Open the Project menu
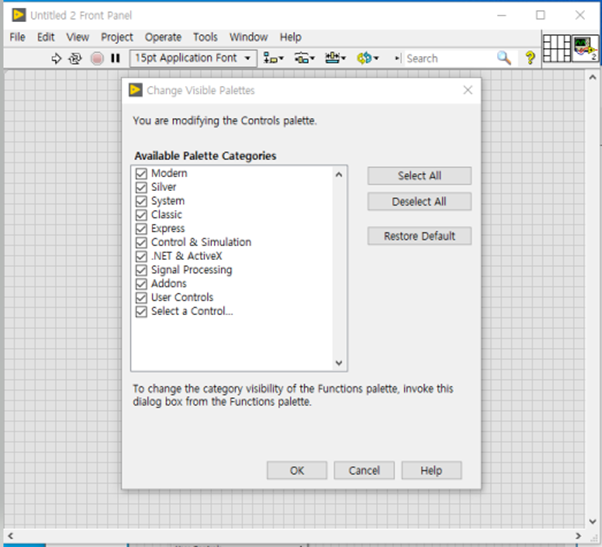Viewport: 602px width, 547px height. pyautogui.click(x=117, y=37)
